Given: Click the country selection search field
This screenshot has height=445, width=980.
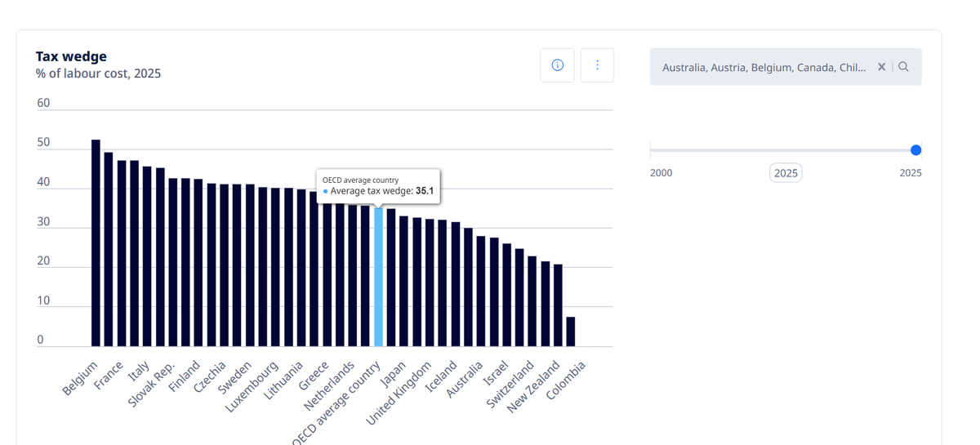Looking at the screenshot, I should 786,67.
